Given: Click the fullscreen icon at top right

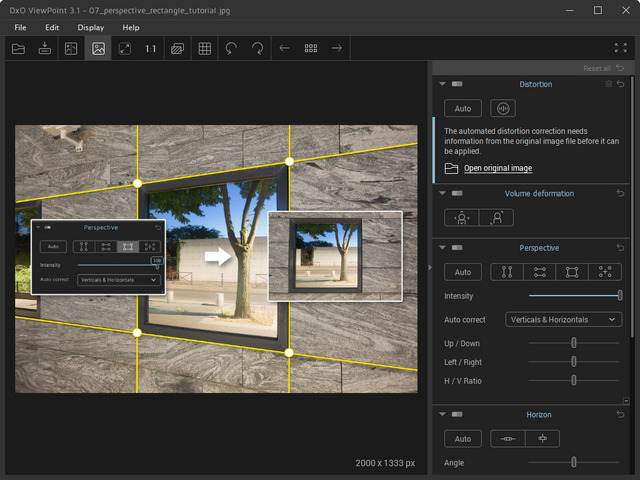Looking at the screenshot, I should click(620, 48).
